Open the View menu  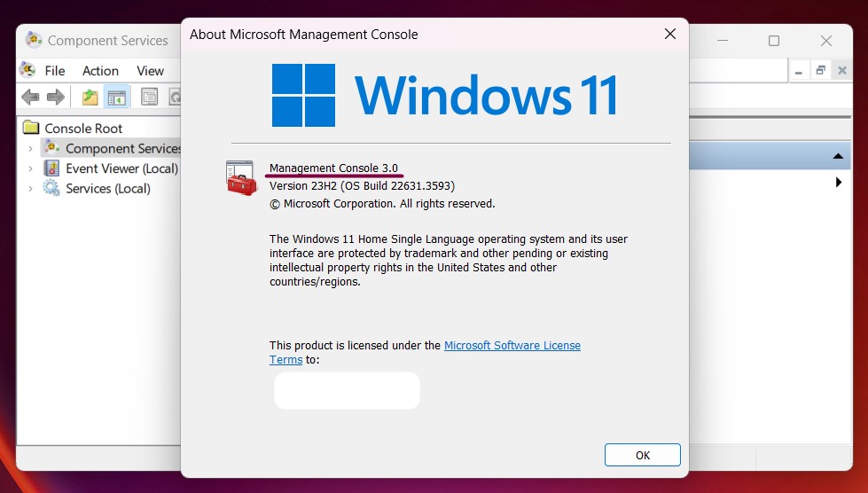coord(150,71)
